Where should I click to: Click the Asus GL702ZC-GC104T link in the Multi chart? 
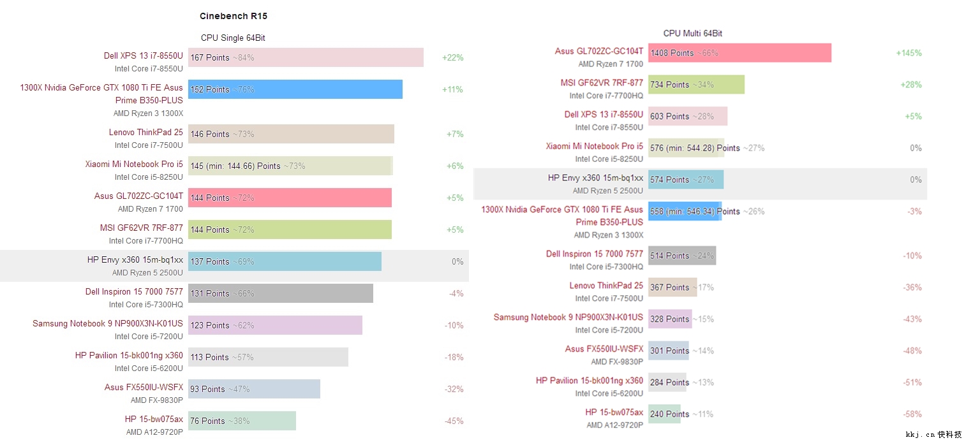click(x=598, y=51)
